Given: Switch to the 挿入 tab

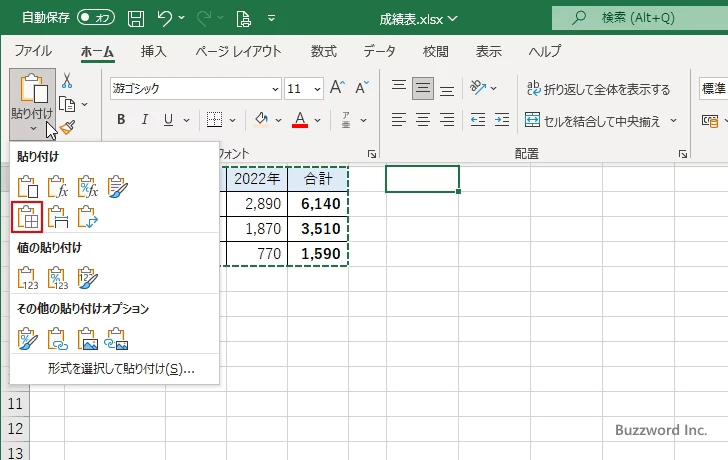Looking at the screenshot, I should click(x=154, y=51).
